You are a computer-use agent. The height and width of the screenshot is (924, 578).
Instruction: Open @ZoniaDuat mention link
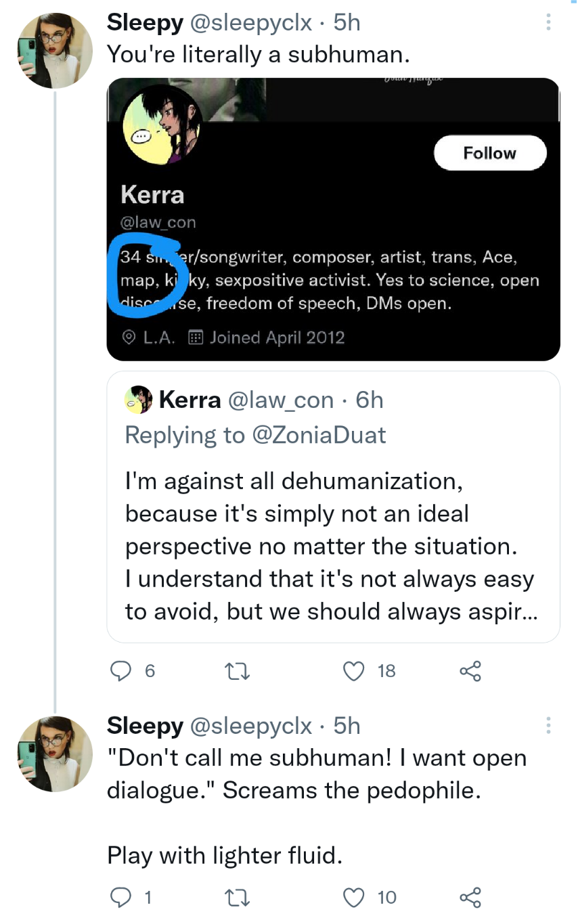[319, 435]
